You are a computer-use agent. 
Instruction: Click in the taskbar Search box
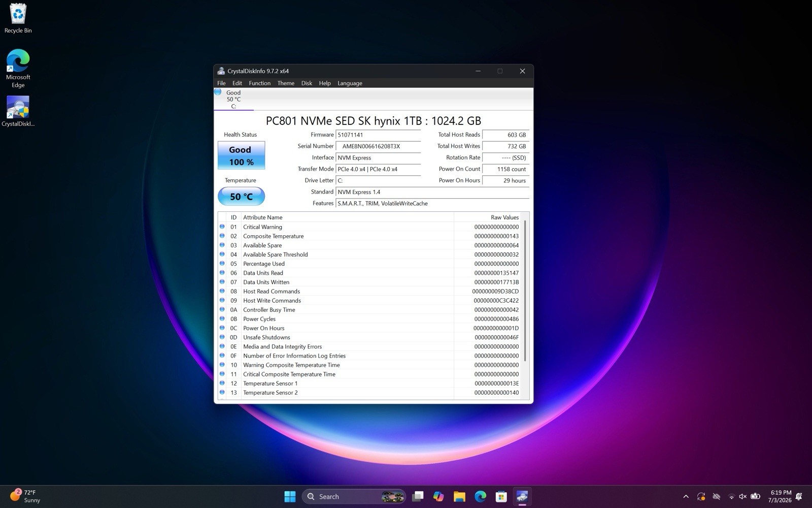tap(354, 496)
